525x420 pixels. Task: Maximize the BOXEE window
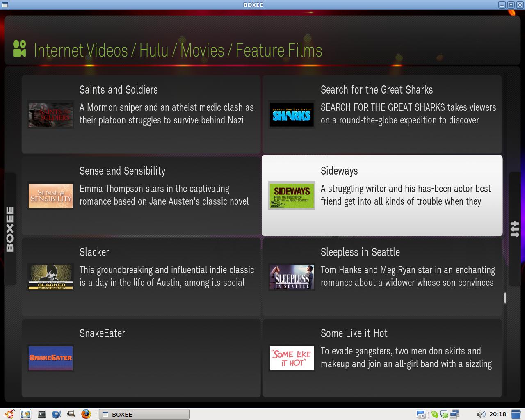point(511,5)
